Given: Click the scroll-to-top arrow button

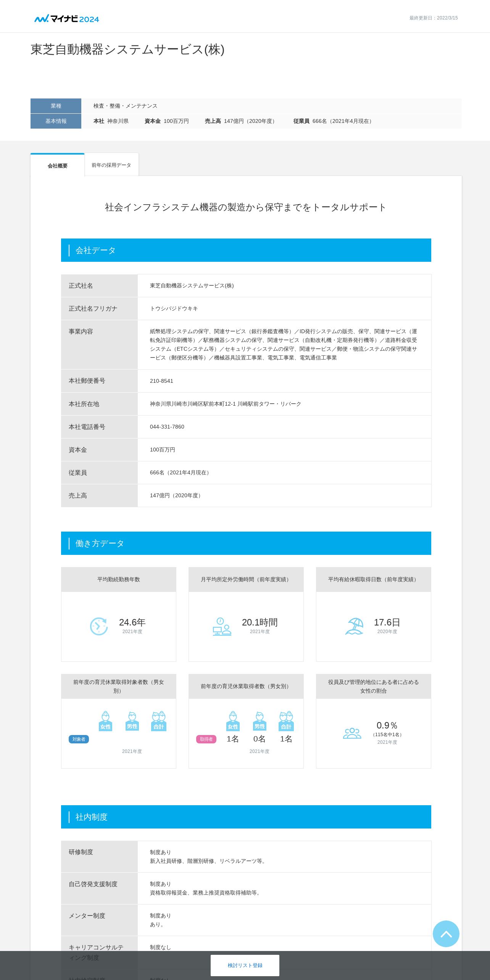Looking at the screenshot, I should 446,934.
